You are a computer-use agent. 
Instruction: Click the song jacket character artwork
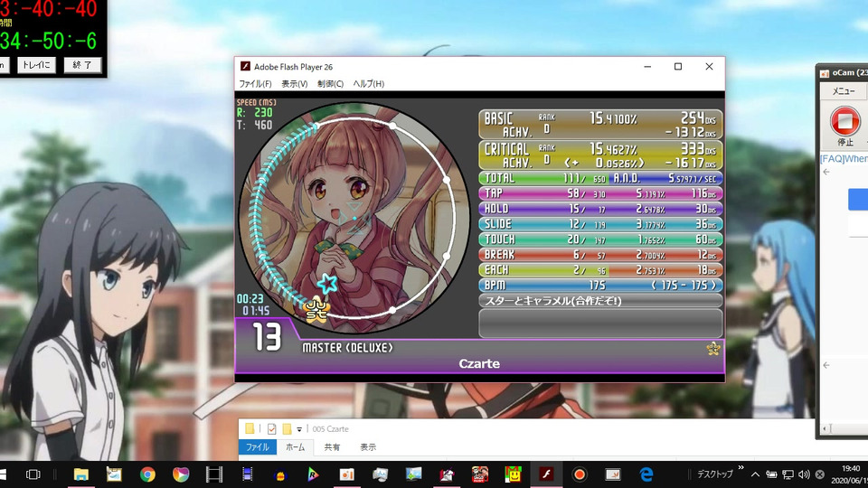[x=354, y=219]
